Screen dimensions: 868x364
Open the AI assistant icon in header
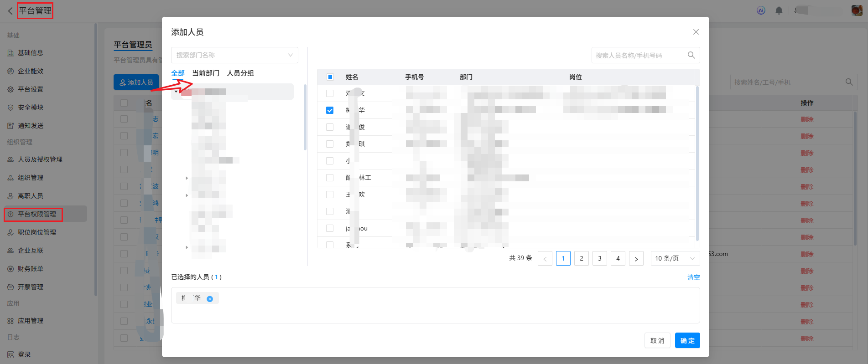(761, 10)
